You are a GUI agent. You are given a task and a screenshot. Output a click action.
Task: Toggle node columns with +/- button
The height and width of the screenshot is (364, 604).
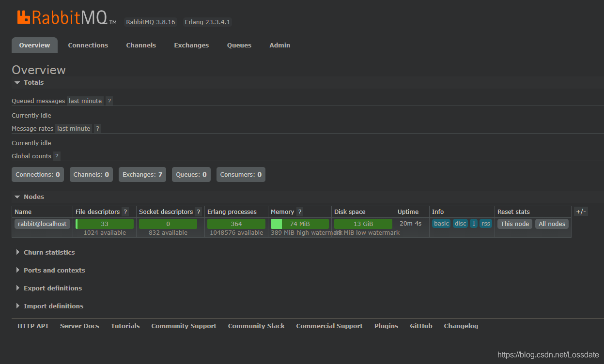(x=581, y=212)
